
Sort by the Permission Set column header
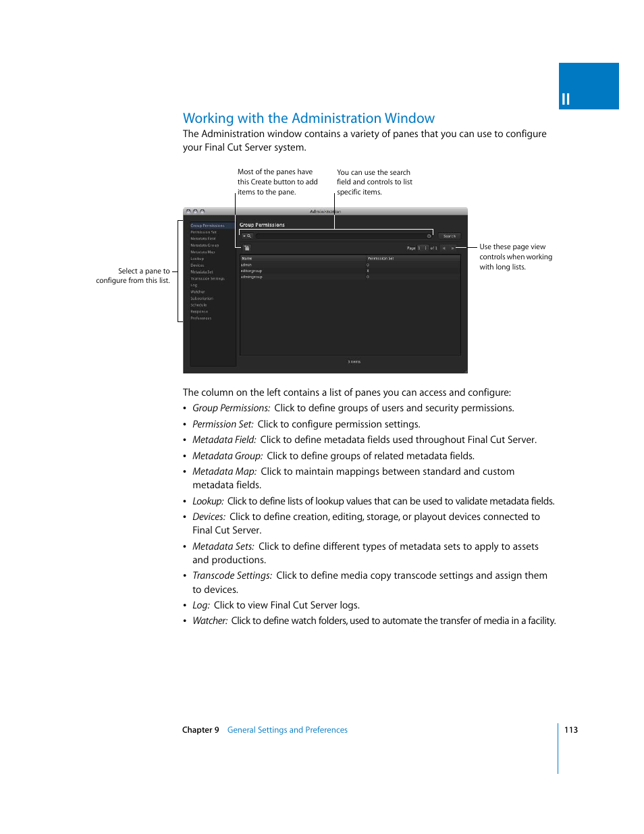tap(413, 258)
